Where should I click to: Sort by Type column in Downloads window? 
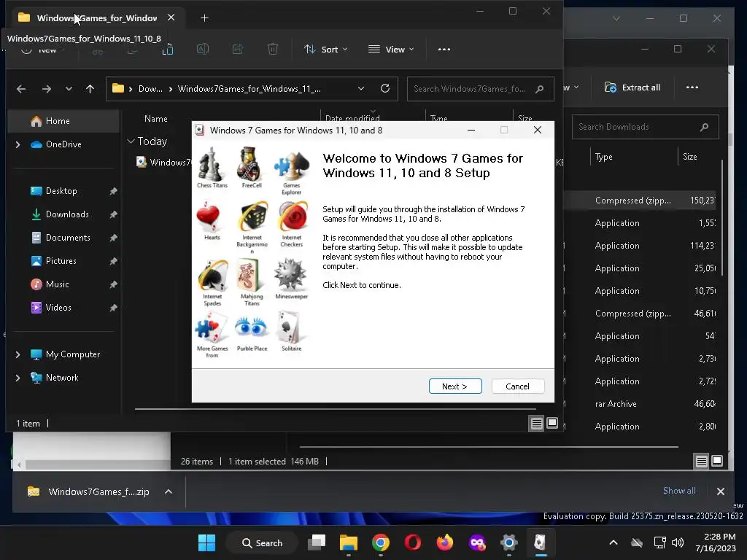603,157
